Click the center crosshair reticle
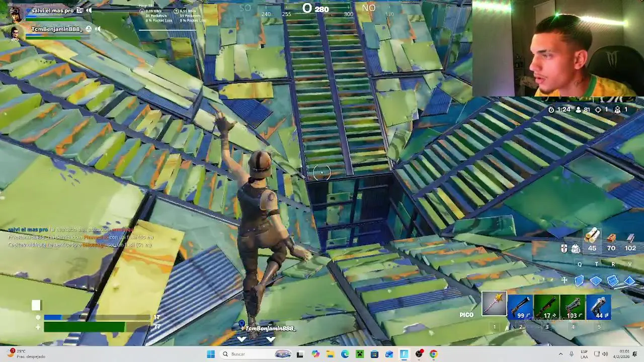The height and width of the screenshot is (362, 644). 322,172
